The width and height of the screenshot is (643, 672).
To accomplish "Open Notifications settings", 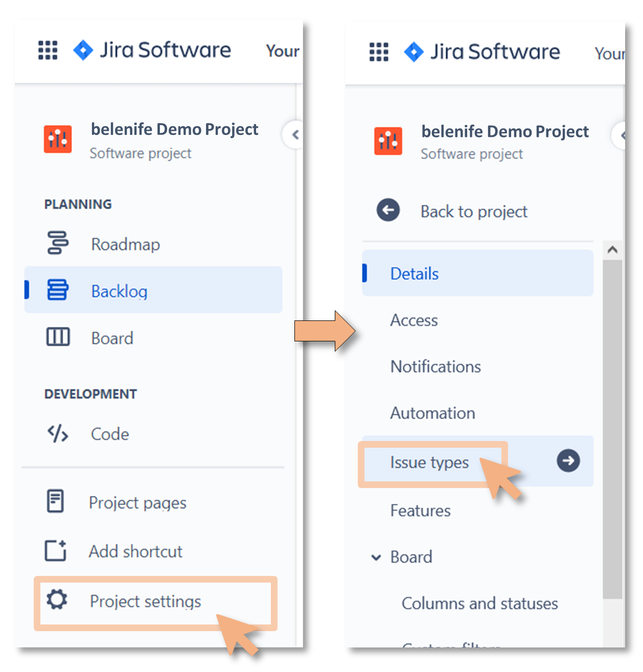I will 435,366.
